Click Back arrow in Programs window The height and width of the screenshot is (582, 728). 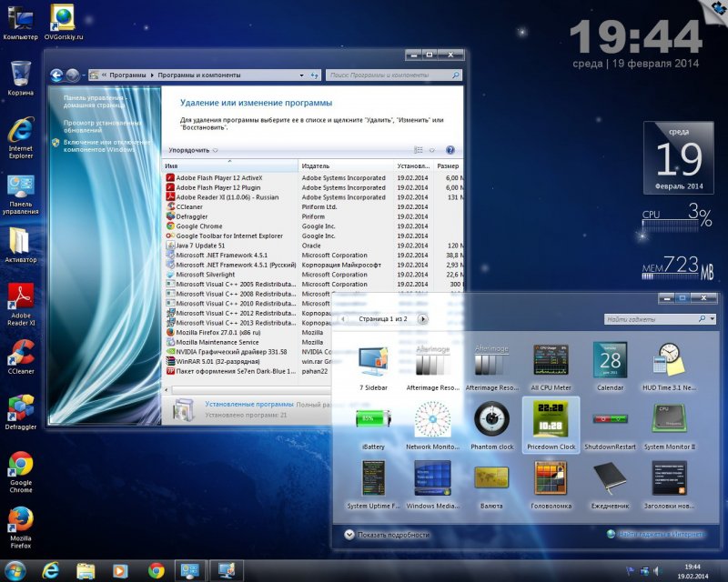pos(56,75)
